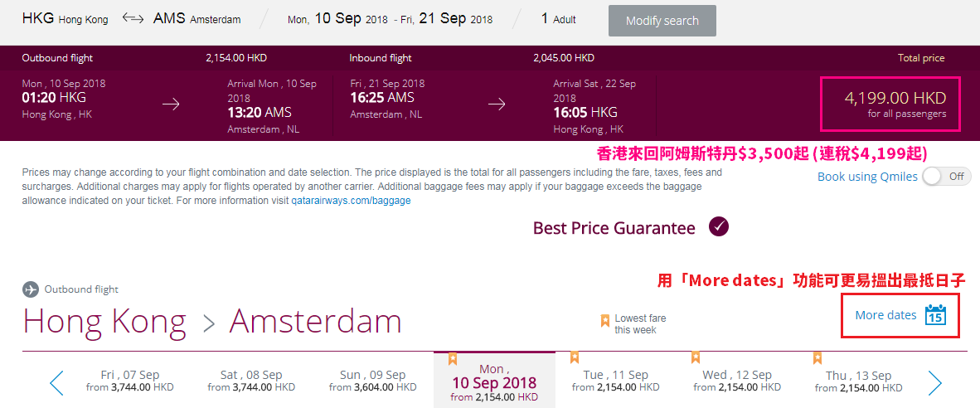Click the Lowest fare this week bookmark icon
Viewport: 980px width, 408px height.
(x=605, y=321)
